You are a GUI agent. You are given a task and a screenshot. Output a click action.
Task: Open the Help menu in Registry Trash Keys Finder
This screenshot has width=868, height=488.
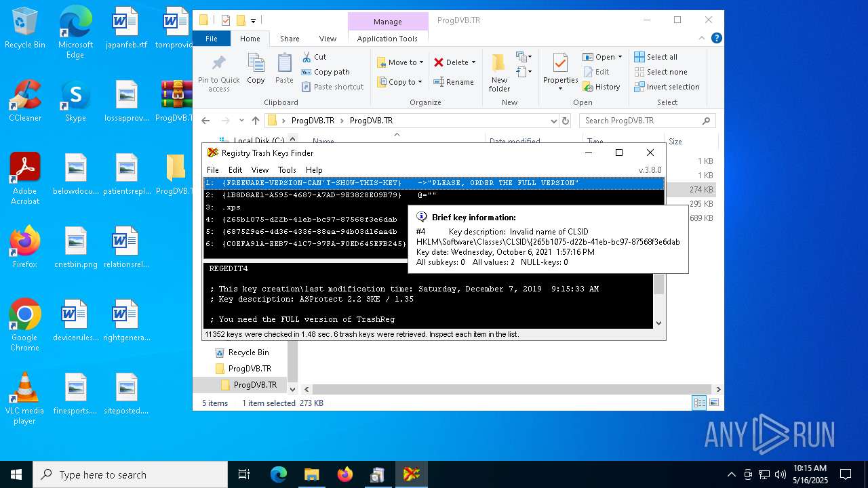tap(314, 170)
